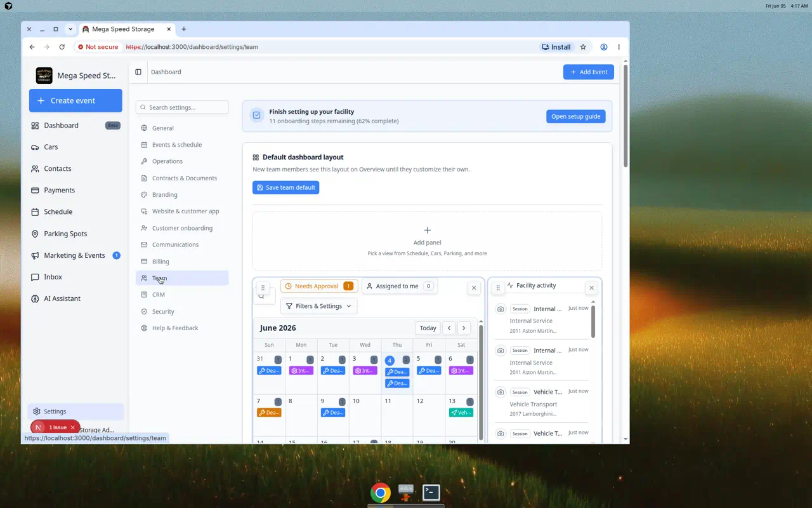Click the Mega Speed Storage logo
The image size is (812, 508).
tap(44, 76)
